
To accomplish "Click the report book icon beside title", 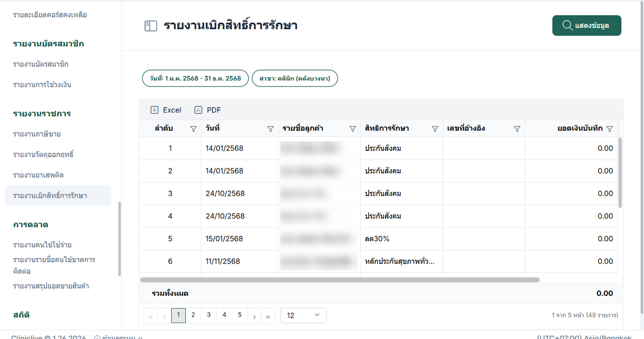I will pyautogui.click(x=151, y=26).
